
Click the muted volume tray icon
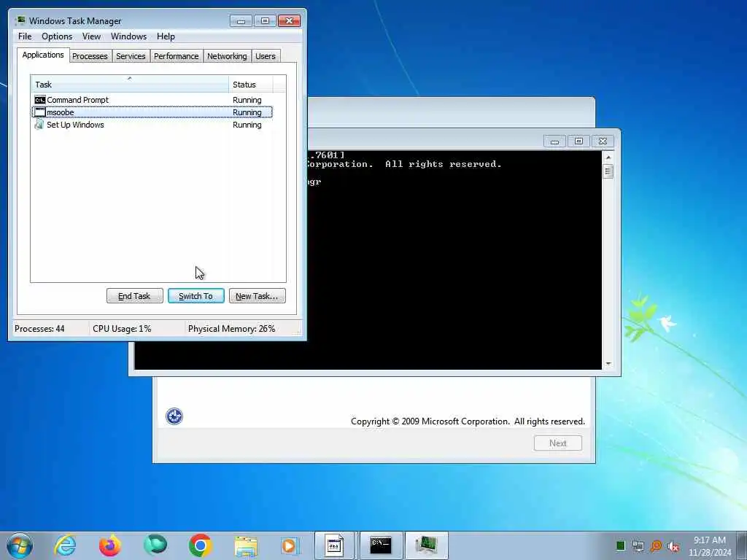[x=673, y=546]
